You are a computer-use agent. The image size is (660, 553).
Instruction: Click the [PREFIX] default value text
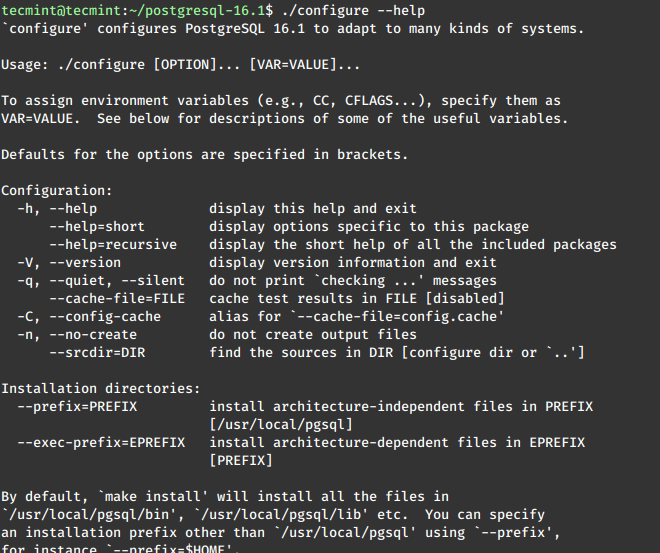pyautogui.click(x=241, y=460)
